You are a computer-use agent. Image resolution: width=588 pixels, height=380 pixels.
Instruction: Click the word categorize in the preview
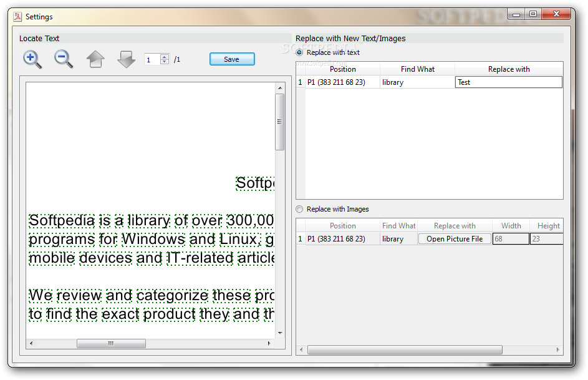click(172, 296)
